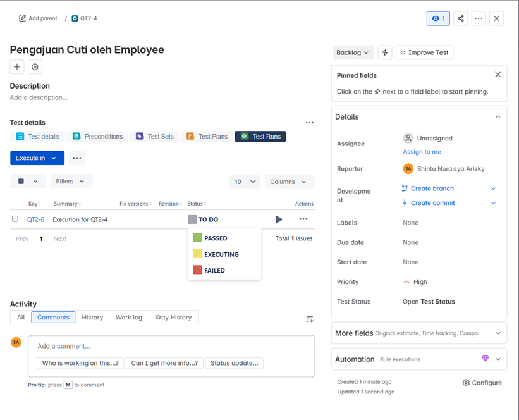Click the sort order icon in Activity
The width and height of the screenshot is (519, 420).
tap(309, 319)
